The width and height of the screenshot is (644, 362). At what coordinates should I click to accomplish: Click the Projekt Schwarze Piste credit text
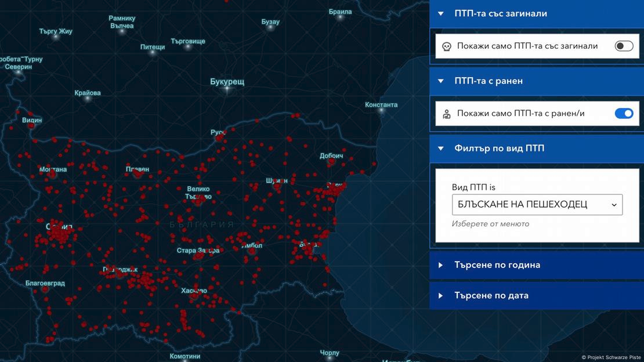pyautogui.click(x=611, y=357)
